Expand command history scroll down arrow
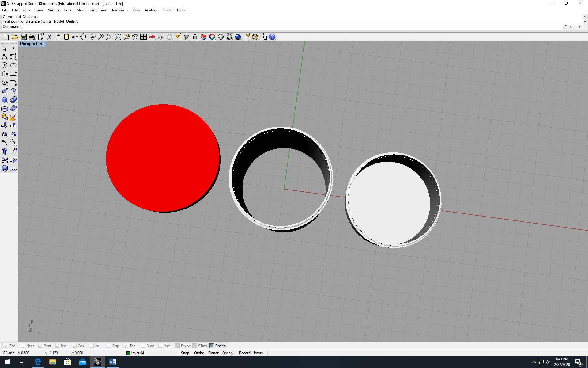 point(584,22)
